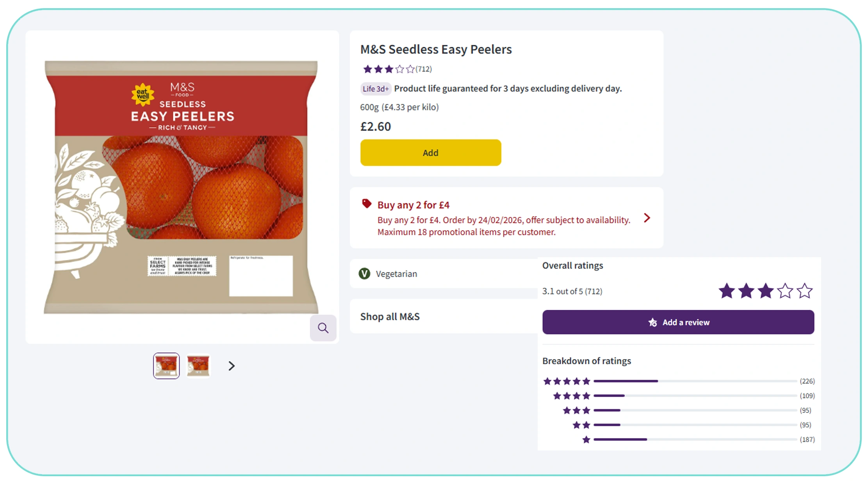
Task: Select the Vegetarian dietary icon
Action: click(364, 274)
